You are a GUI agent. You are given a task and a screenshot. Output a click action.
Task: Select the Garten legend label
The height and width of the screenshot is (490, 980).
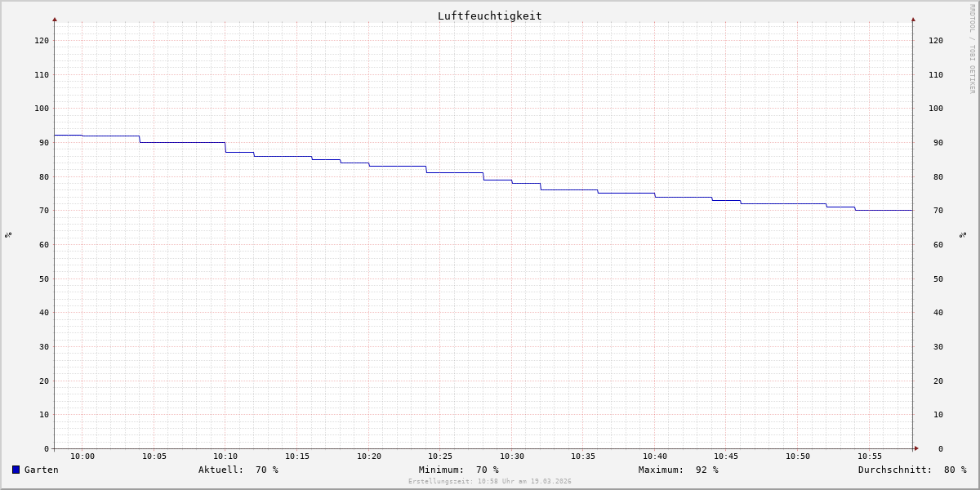click(x=42, y=470)
